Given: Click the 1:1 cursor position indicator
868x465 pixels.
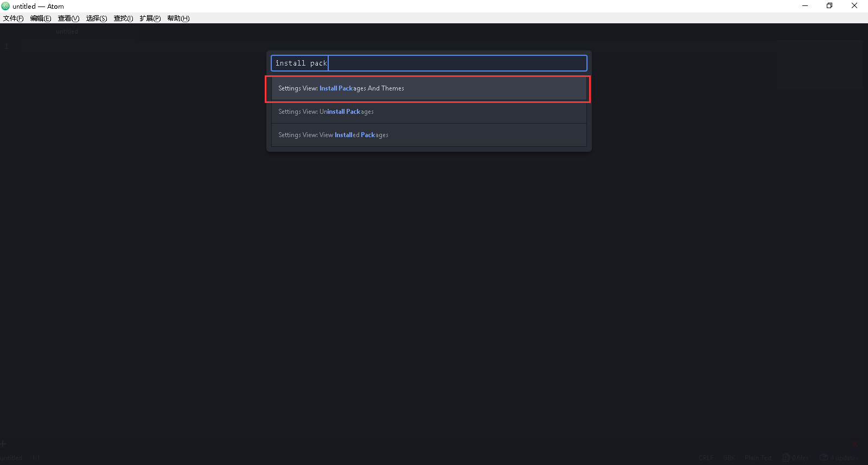Looking at the screenshot, I should point(36,458).
